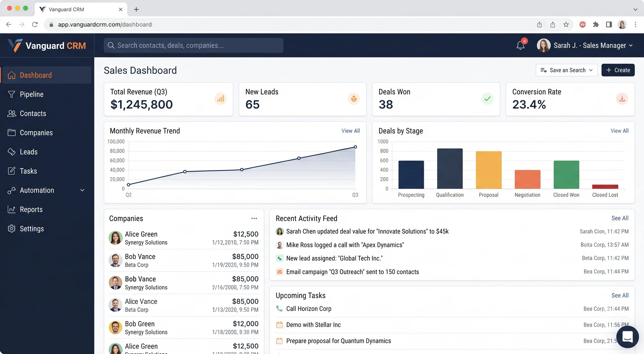This screenshot has width=644, height=354.
Task: Focus the search contacts, deals, companies field
Action: pyautogui.click(x=194, y=45)
